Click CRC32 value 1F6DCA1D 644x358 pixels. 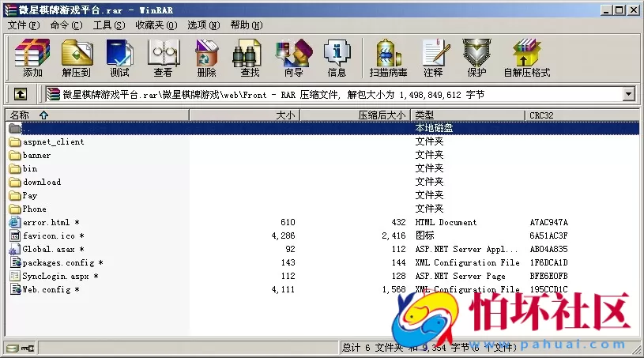(x=548, y=262)
